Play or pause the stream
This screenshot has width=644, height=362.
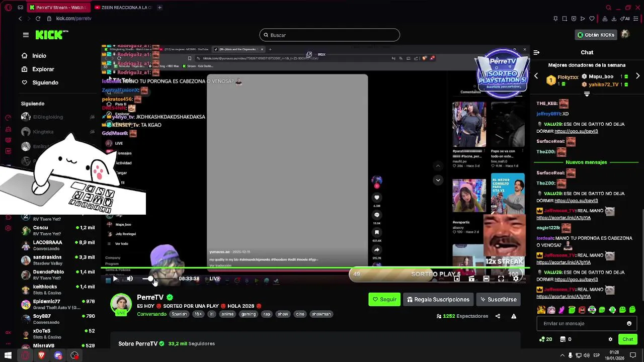115,279
